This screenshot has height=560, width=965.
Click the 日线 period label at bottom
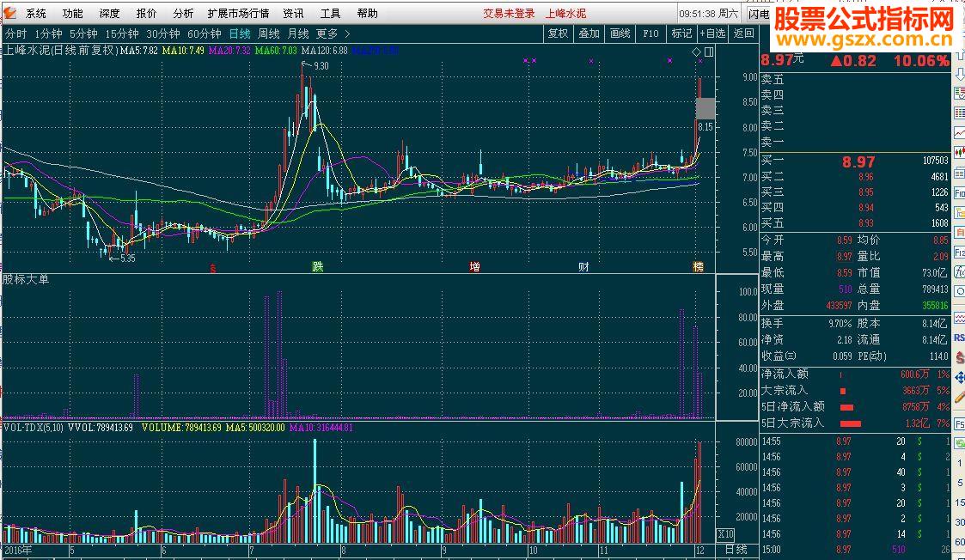coord(736,550)
